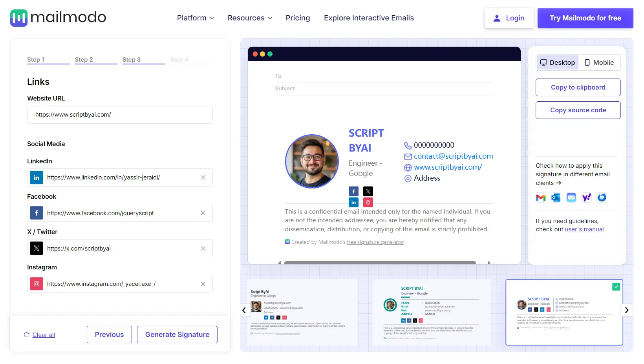Select the Thunderbird email client icon
The height and width of the screenshot is (364, 644).
coord(602,198)
